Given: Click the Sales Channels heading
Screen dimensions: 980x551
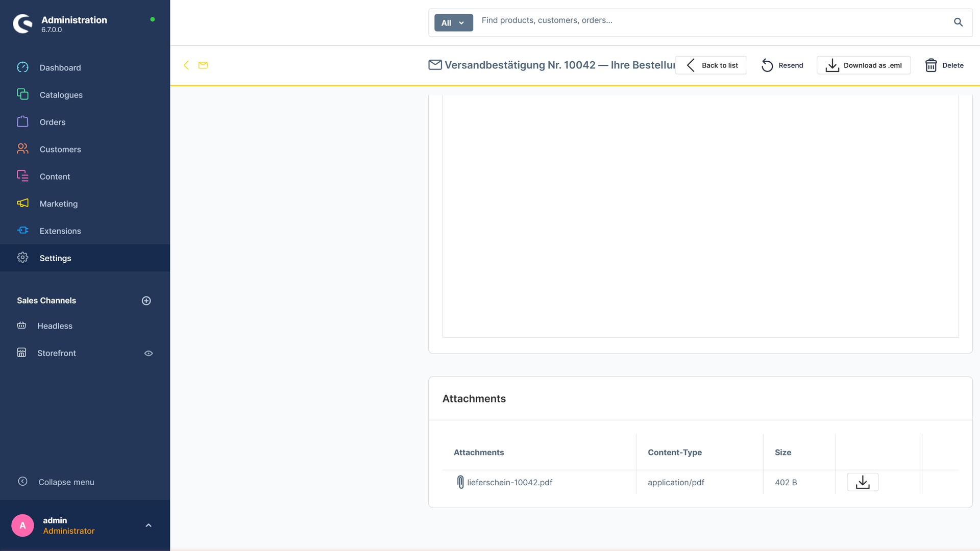Looking at the screenshot, I should coord(46,300).
